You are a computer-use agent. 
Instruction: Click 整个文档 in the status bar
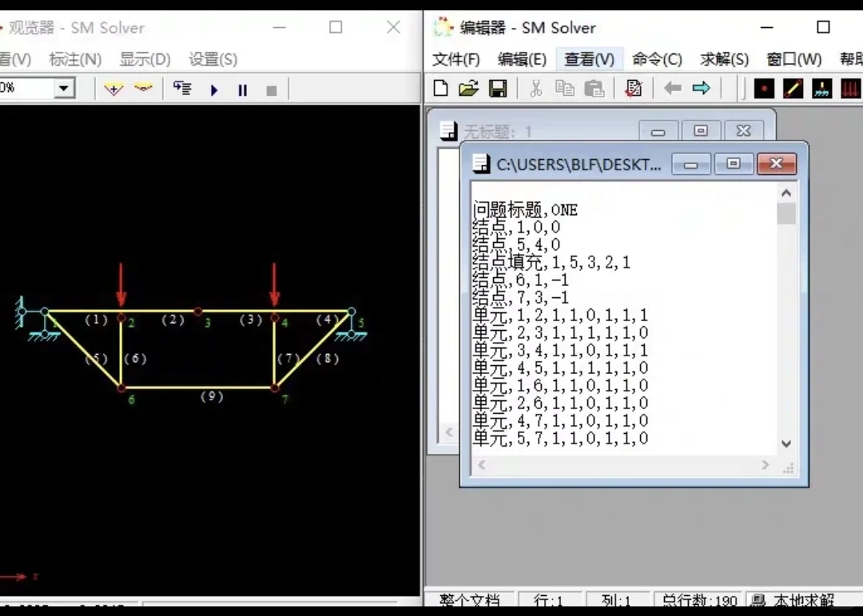coord(470,601)
